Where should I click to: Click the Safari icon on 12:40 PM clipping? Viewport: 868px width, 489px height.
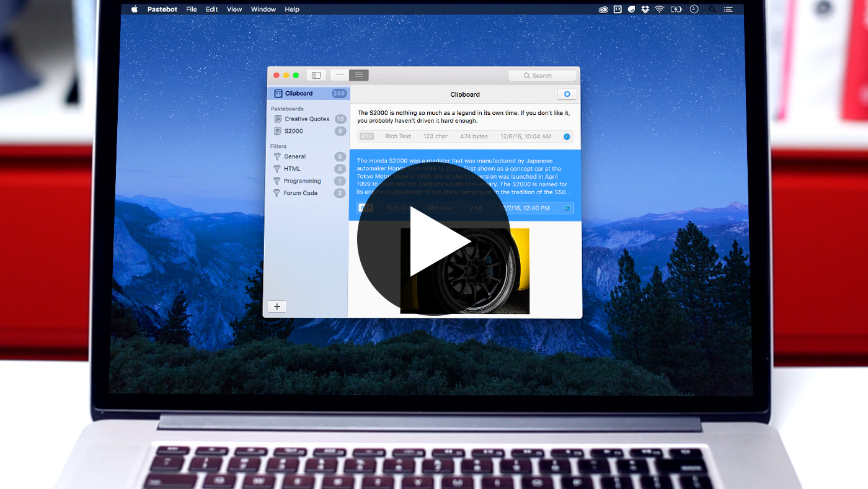click(x=567, y=208)
